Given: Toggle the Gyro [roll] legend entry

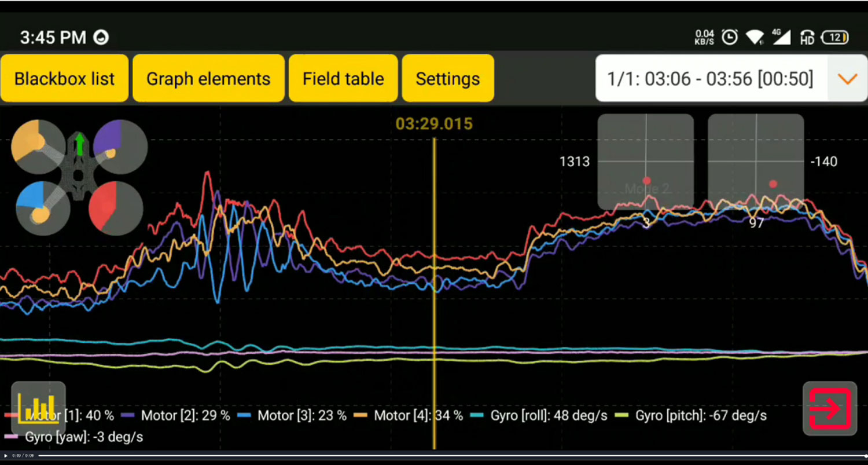Looking at the screenshot, I should 541,416.
